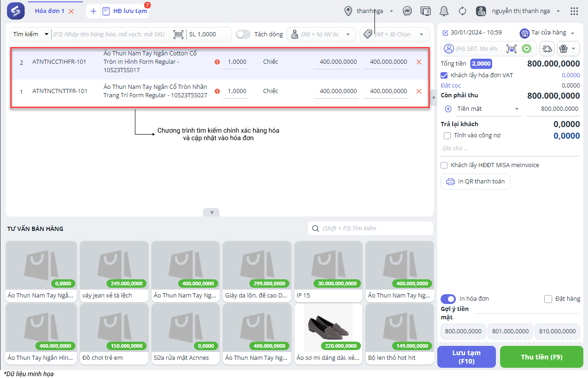
Task: Select cash suggestion 801.000,0000
Action: (510, 331)
